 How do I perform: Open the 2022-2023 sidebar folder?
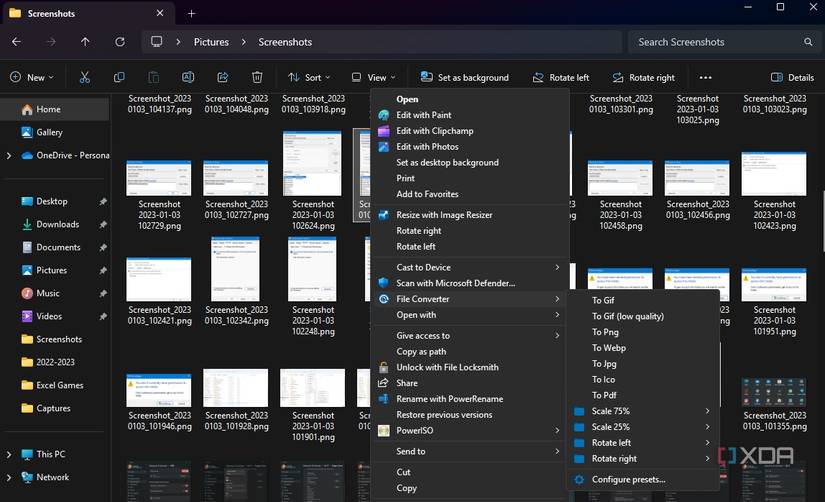[53, 362]
